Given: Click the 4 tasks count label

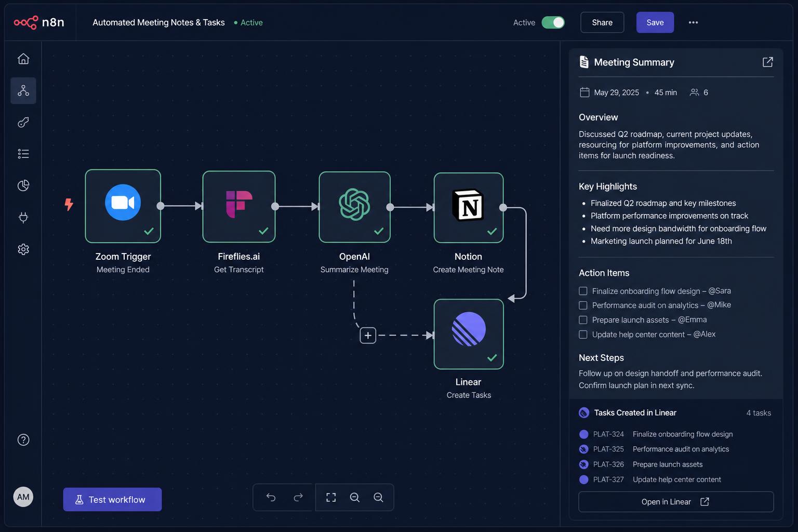Looking at the screenshot, I should tap(759, 413).
